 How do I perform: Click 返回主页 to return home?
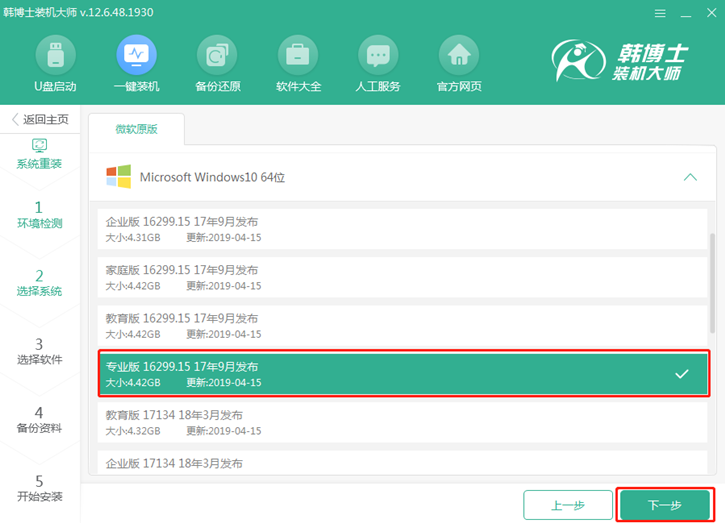[39, 119]
